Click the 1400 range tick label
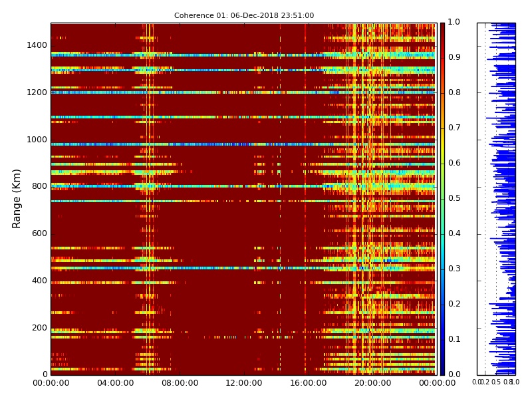 [x=37, y=45]
